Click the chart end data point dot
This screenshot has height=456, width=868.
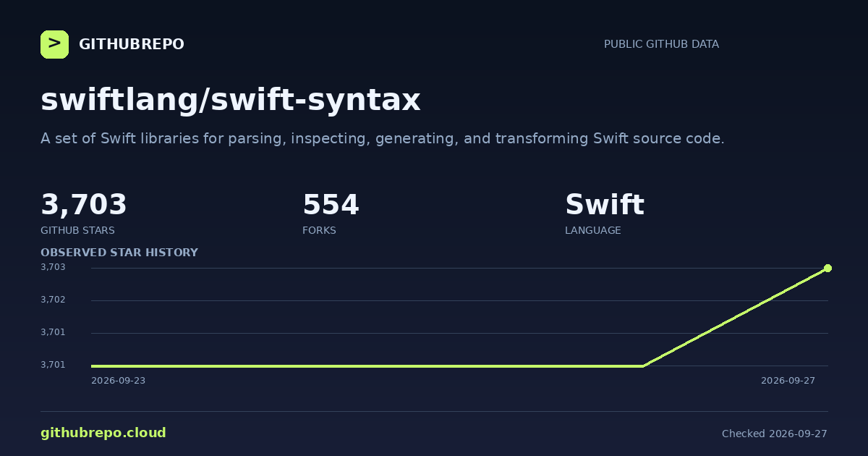pyautogui.click(x=827, y=268)
